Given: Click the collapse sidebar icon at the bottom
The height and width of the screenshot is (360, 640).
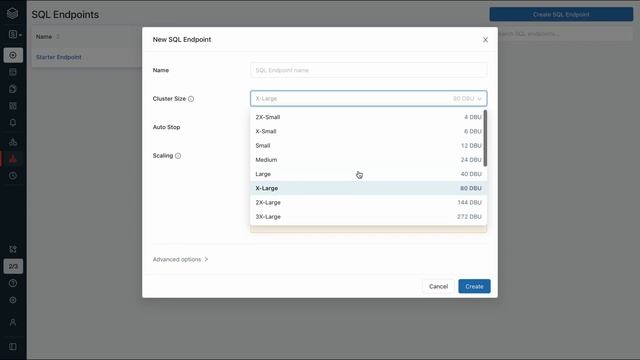Looking at the screenshot, I should [13, 347].
